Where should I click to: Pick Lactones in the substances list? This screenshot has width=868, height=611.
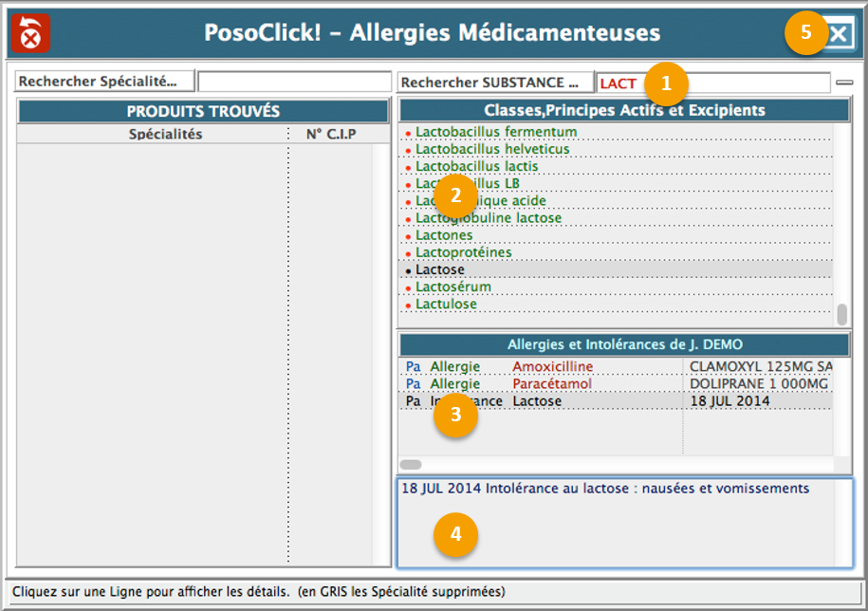(444, 235)
